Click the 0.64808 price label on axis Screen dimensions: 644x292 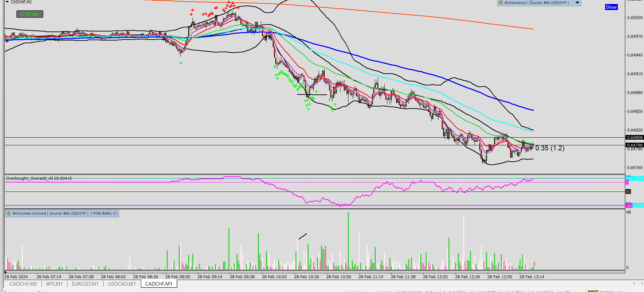click(635, 138)
